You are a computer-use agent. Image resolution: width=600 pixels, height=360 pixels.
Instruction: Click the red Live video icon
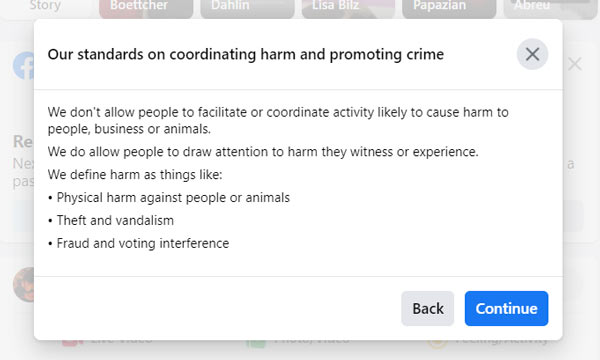click(x=73, y=341)
